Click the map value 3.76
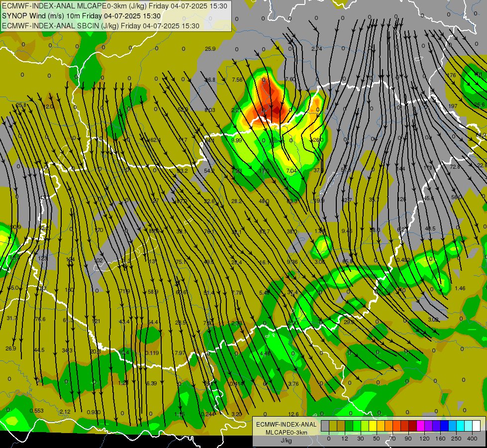This screenshot has height=448, width=487. click(293, 384)
